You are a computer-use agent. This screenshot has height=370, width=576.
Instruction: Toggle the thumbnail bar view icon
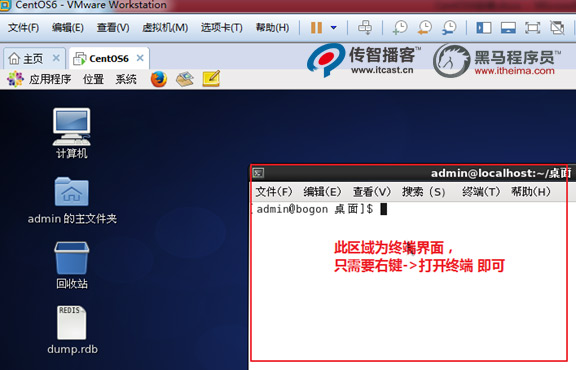[x=508, y=28]
